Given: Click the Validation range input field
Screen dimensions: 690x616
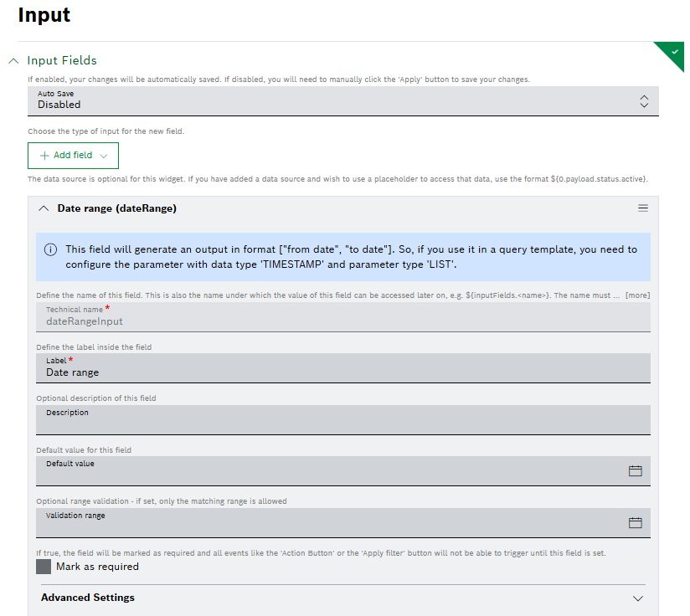Looking at the screenshot, I should pos(327,524).
